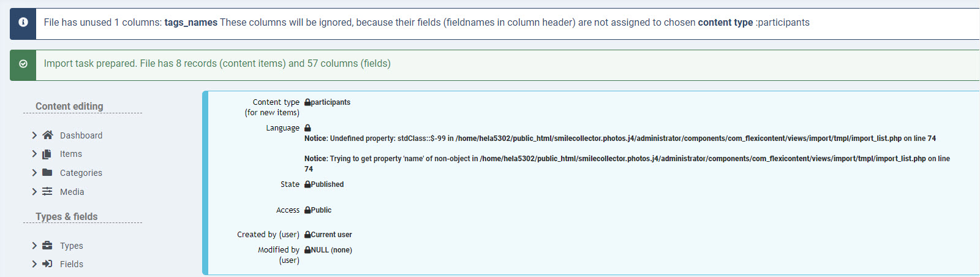Click the Media sliders icon

point(47,191)
